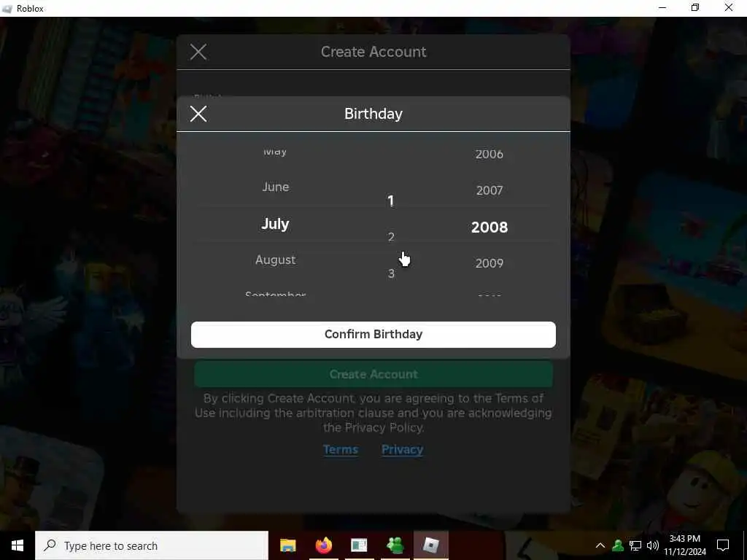Minimize the Roblox window
The width and height of the screenshot is (747, 560).
tap(662, 8)
